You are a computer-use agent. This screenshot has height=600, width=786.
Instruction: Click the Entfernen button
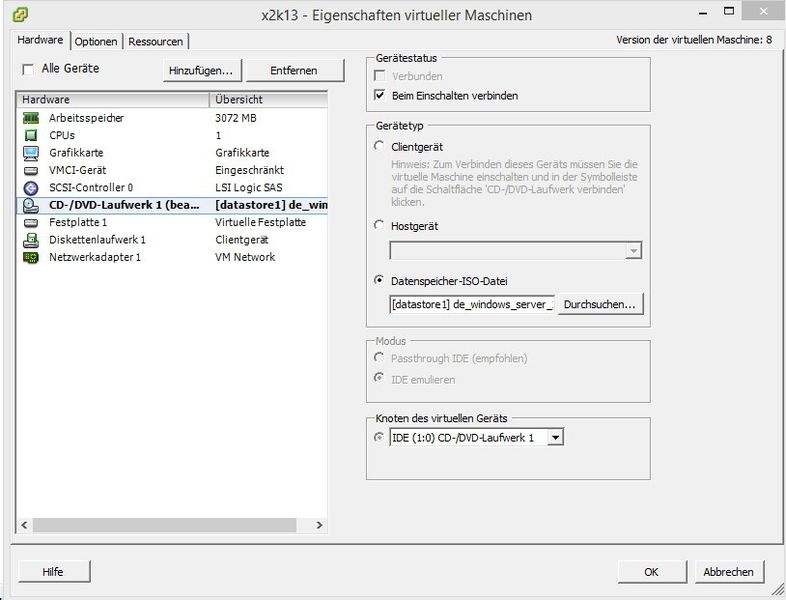[294, 71]
